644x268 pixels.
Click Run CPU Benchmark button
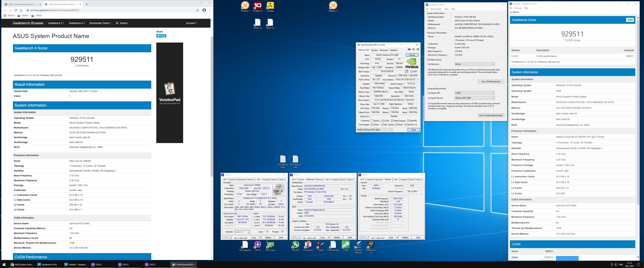point(491,82)
